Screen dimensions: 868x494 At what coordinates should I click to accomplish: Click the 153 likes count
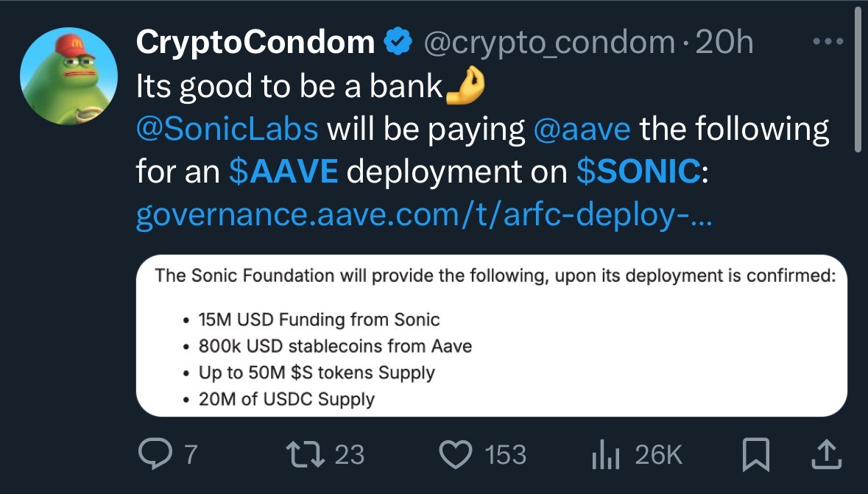tap(506, 454)
